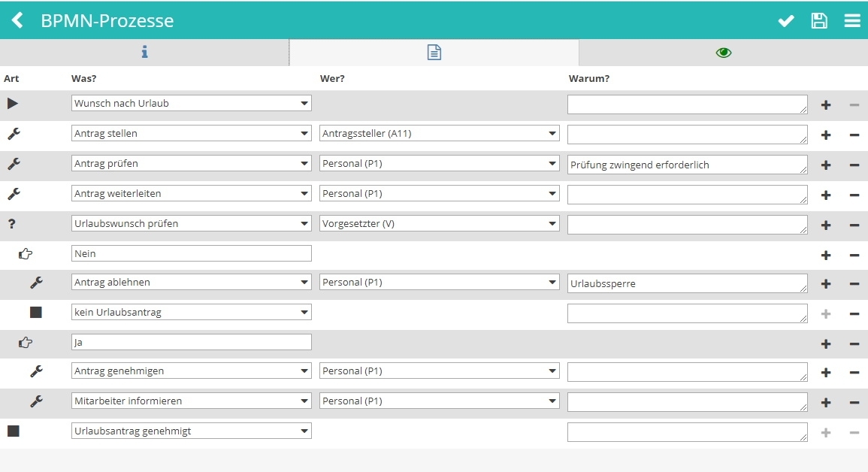Open the Mitarbeiter informieren dropdown

(x=192, y=401)
